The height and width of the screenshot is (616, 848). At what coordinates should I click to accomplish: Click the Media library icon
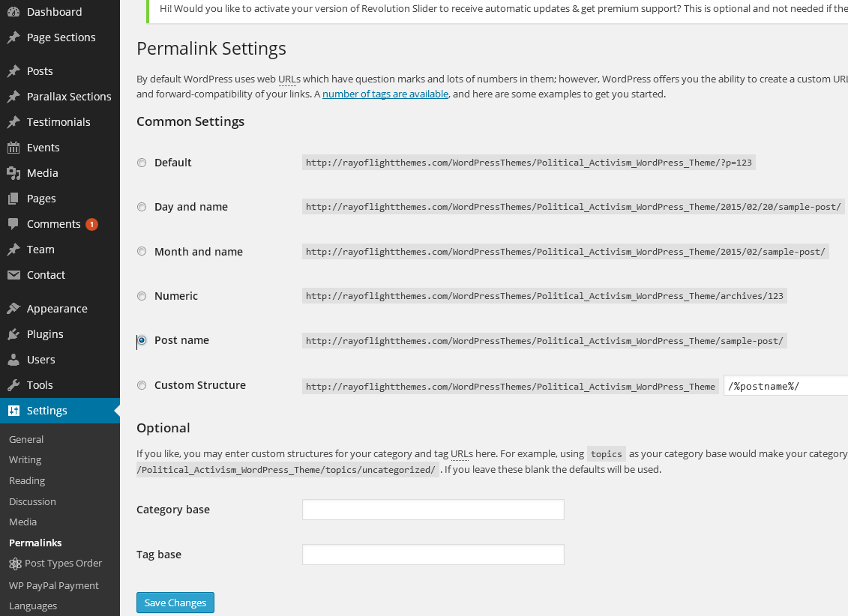(13, 173)
